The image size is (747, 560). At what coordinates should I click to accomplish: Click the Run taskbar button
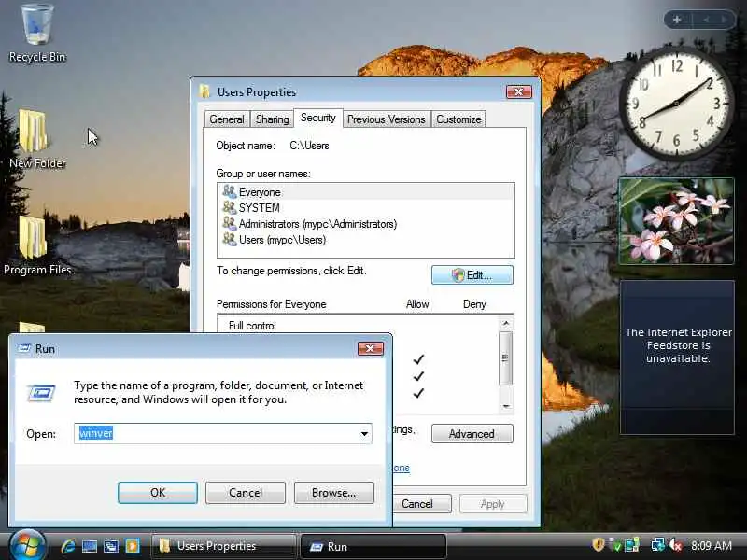point(373,546)
